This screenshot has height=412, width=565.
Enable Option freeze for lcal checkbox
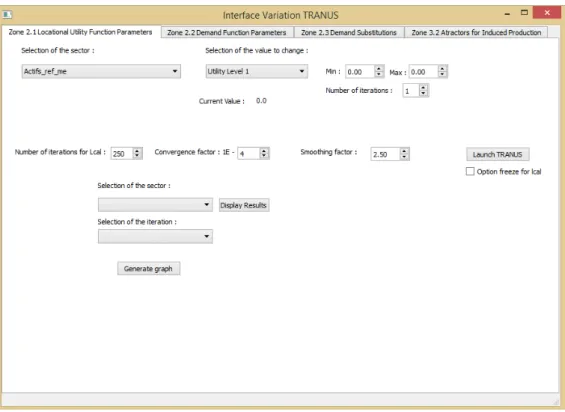470,172
